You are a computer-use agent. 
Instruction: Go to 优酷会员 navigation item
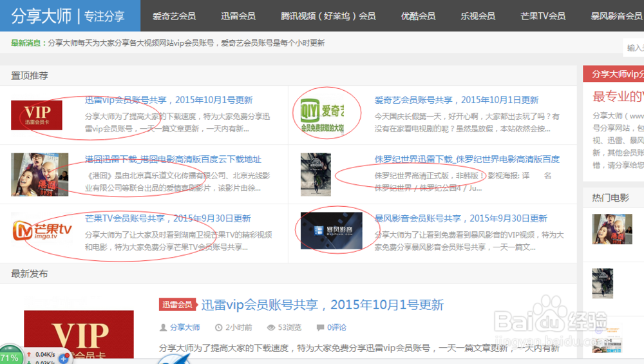tap(418, 16)
